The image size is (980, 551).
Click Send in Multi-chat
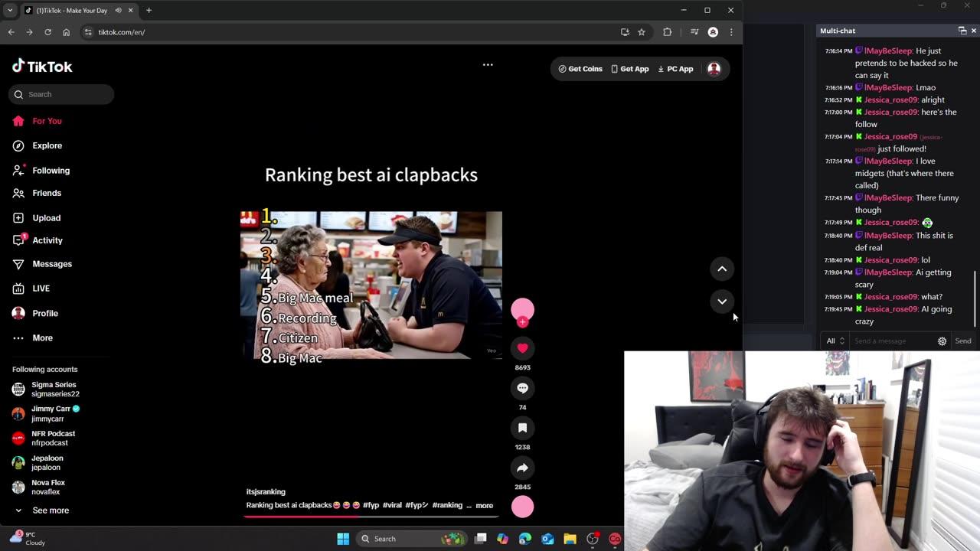pyautogui.click(x=963, y=341)
